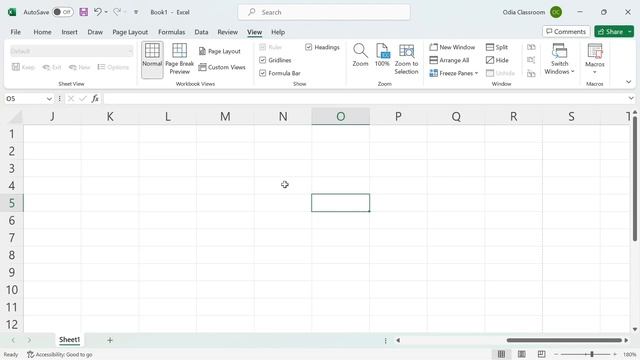Click the Select All corner triangle

tap(16, 117)
